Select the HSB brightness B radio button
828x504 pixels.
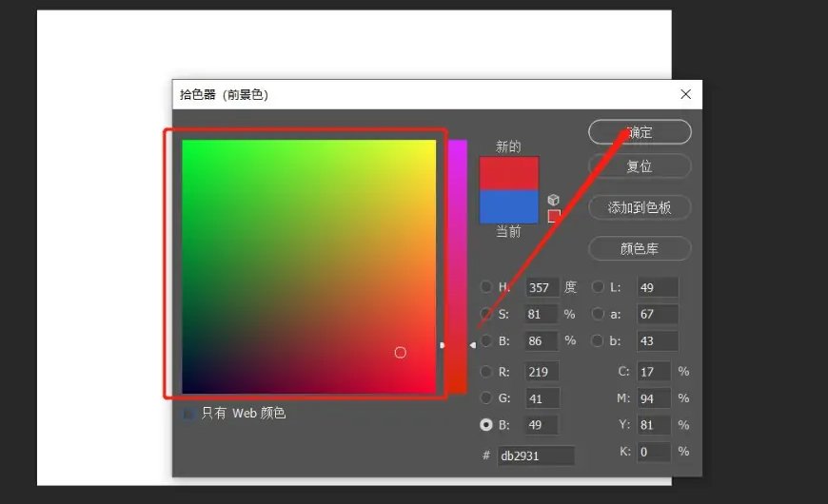(485, 340)
